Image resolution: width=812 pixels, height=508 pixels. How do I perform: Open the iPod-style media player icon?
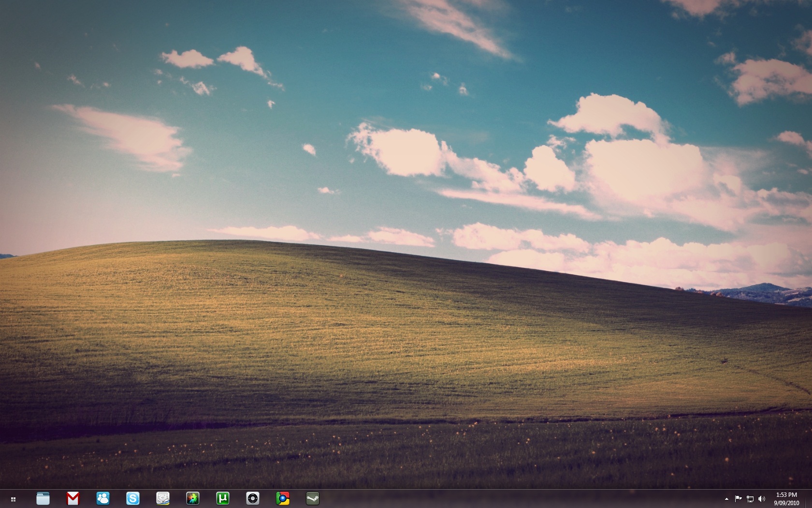pos(253,498)
